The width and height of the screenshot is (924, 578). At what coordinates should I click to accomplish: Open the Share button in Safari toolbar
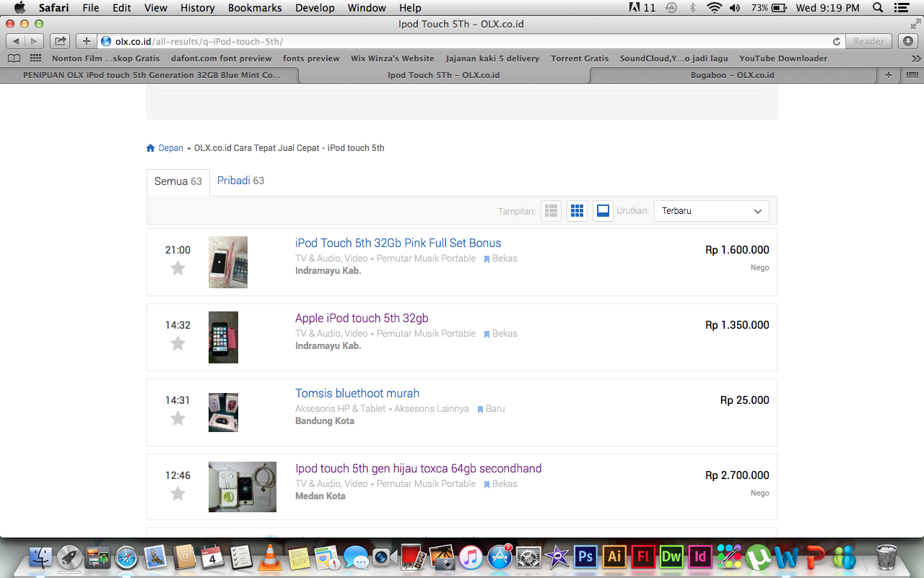click(x=61, y=41)
